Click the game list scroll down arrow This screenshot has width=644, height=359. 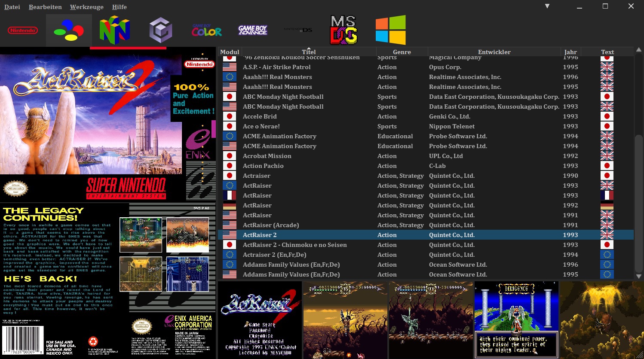pos(639,277)
